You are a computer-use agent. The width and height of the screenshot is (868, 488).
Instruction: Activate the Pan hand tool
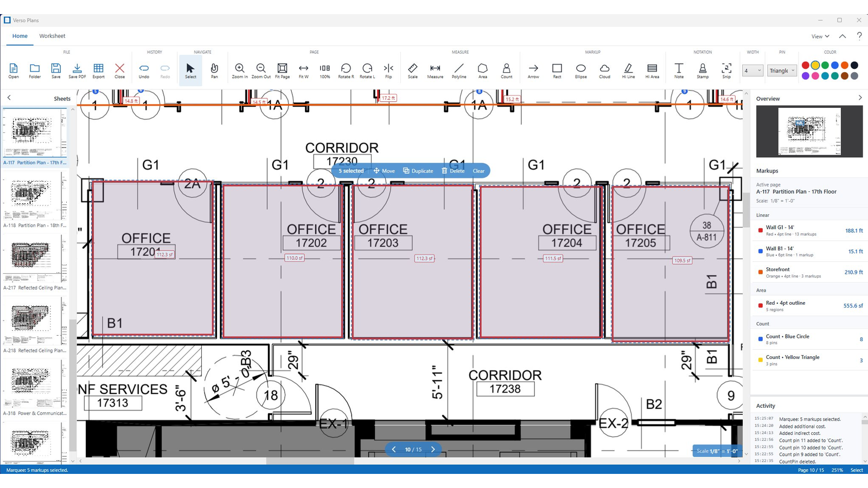coord(214,70)
